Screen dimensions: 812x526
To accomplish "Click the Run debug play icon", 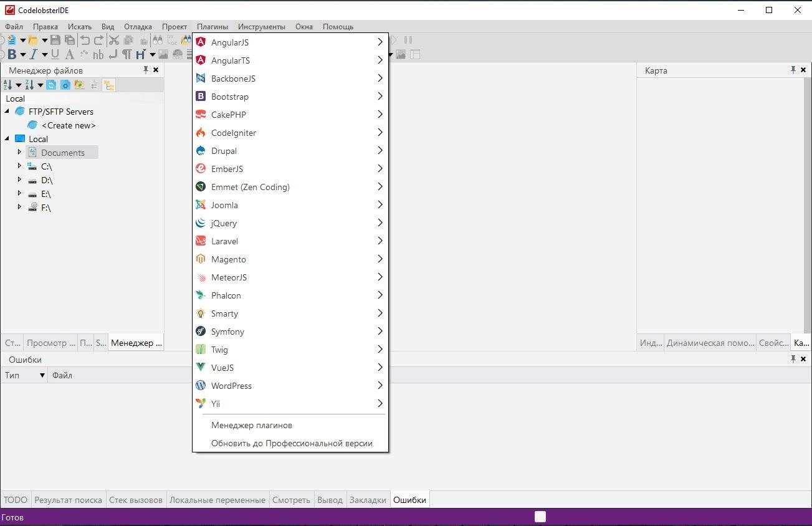I will 394,40.
